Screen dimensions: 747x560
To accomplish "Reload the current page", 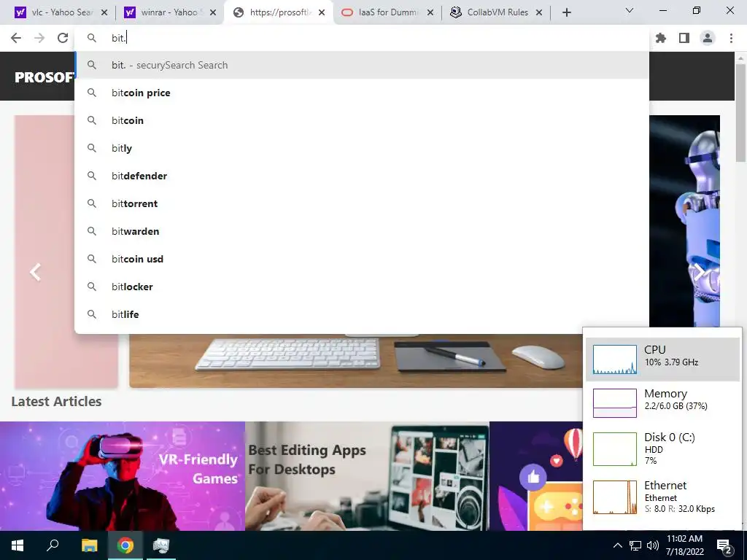I will 63,38.
